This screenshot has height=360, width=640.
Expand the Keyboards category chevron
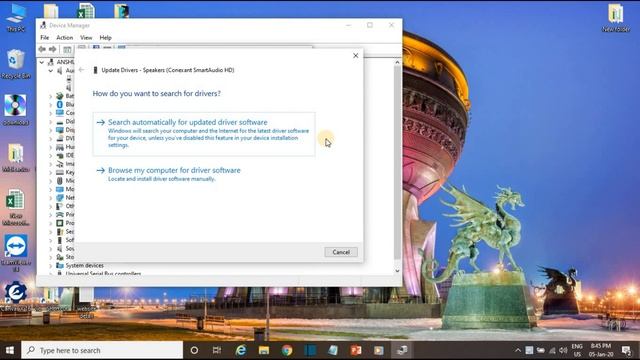(x=50, y=172)
